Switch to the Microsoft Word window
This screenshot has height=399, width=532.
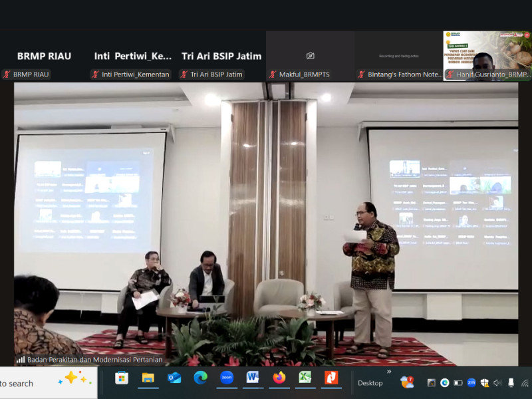coord(253,378)
